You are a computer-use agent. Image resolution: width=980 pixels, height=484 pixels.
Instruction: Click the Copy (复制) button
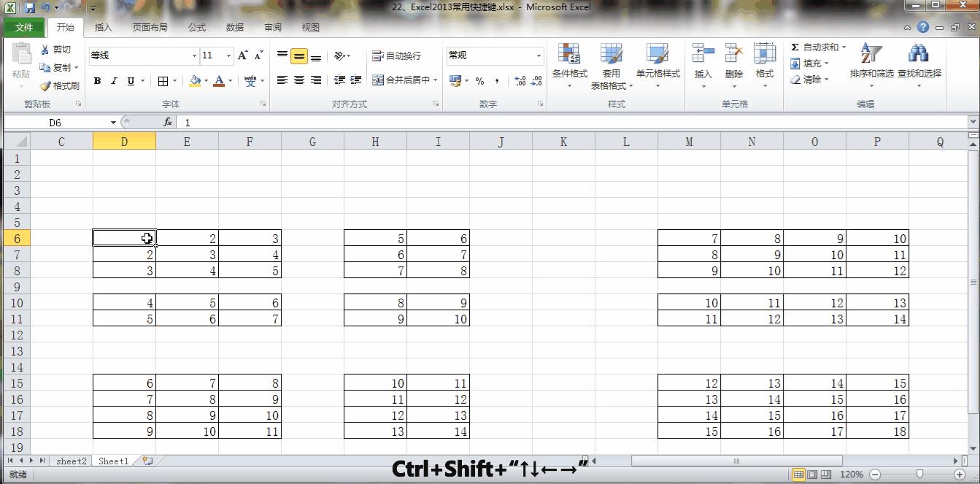coord(60,67)
